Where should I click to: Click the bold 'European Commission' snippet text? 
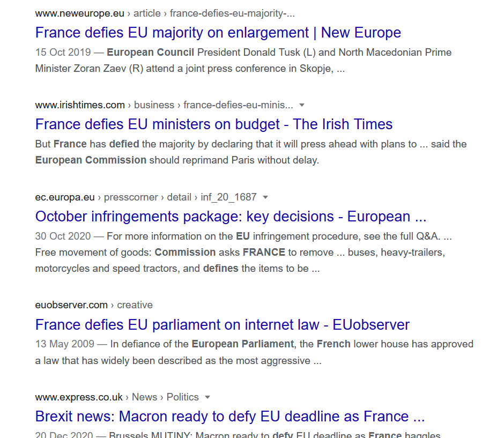(x=91, y=160)
